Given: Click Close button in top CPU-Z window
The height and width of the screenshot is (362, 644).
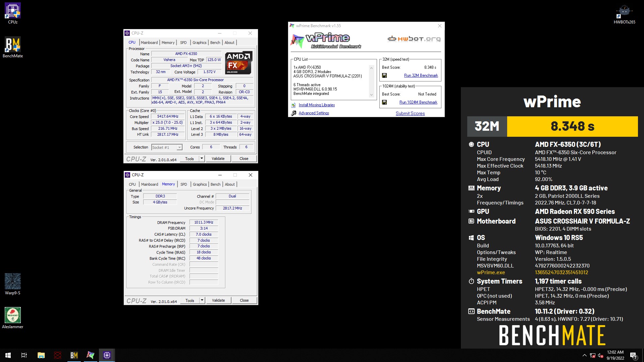Looking at the screenshot, I should pos(244,159).
